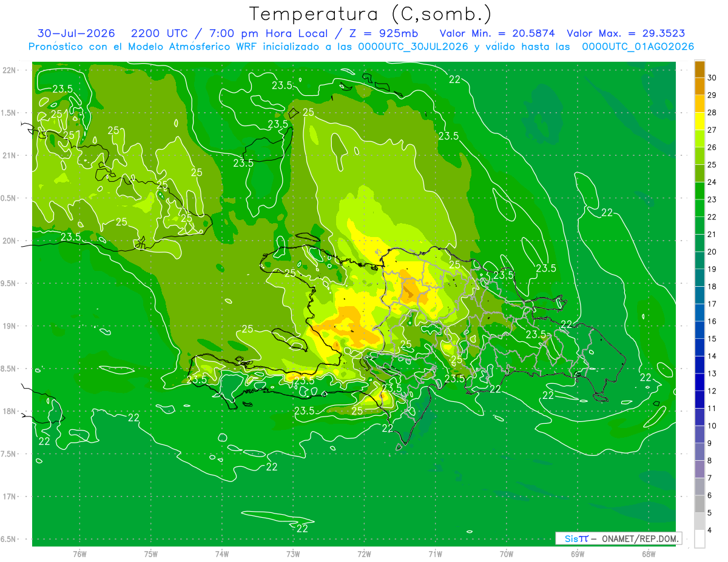The width and height of the screenshot is (728, 562).
Task: Select the legend swatch between 25 and 26
Action: coord(699,156)
